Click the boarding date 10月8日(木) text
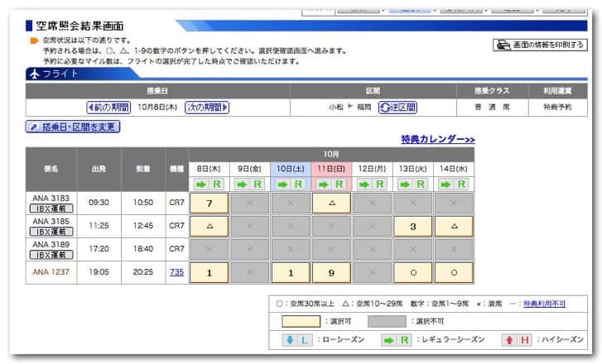The image size is (602, 364). [157, 107]
